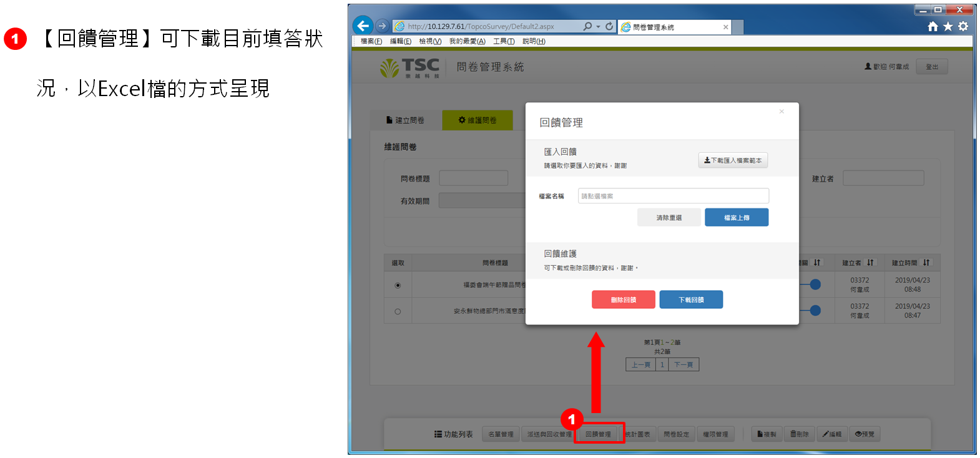980x458 pixels.
Task: Open the browser tools gear icon
Action: (963, 26)
